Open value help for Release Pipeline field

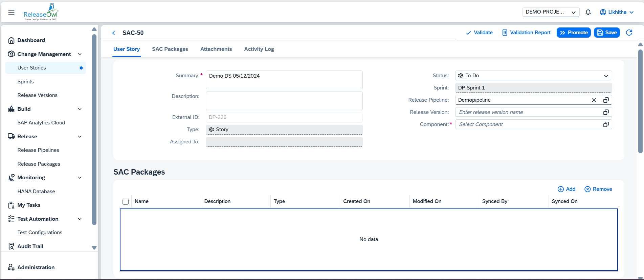point(606,100)
